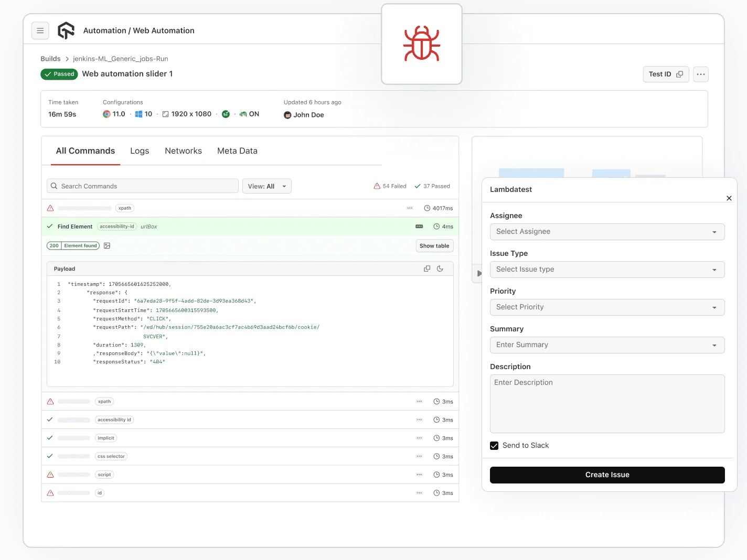Open the Select Issue type dropdown
This screenshot has height=560, width=747.
click(607, 269)
